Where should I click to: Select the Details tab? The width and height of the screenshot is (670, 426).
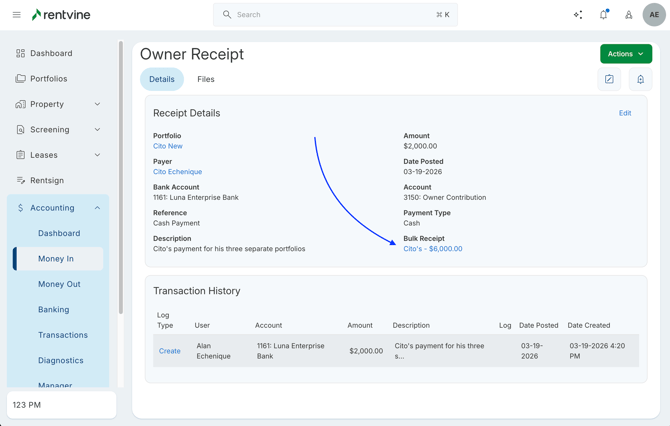161,79
